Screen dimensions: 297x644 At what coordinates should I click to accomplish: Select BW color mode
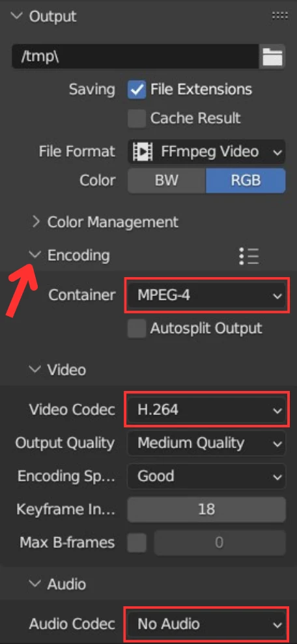click(x=167, y=181)
